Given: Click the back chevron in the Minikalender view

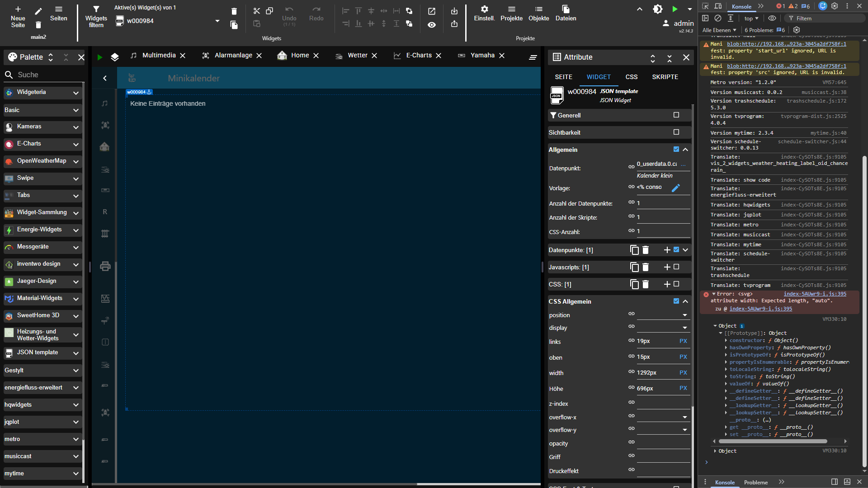Looking at the screenshot, I should [105, 78].
